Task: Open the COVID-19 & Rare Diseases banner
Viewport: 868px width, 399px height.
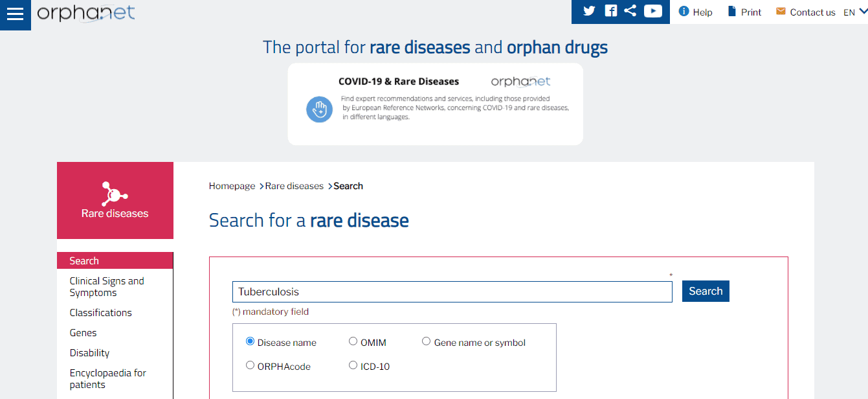Action: [436, 104]
